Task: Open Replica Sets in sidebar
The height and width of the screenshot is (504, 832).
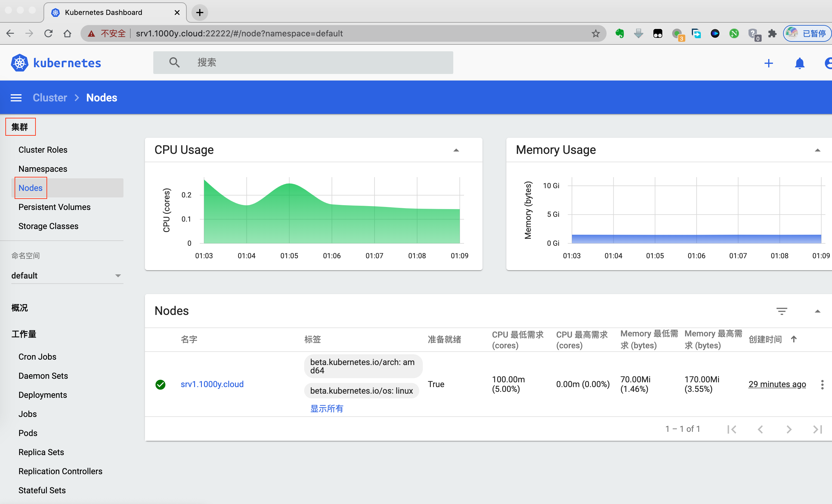Action: (41, 452)
